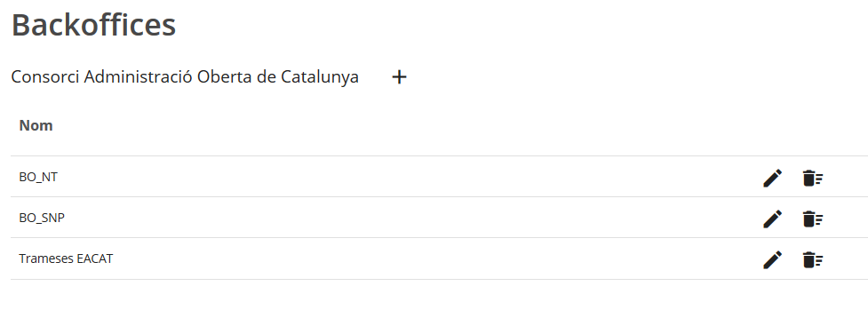Click trash bin beside BO_NT's pencil
Viewport: 868px width, 334px height.
coord(813,179)
